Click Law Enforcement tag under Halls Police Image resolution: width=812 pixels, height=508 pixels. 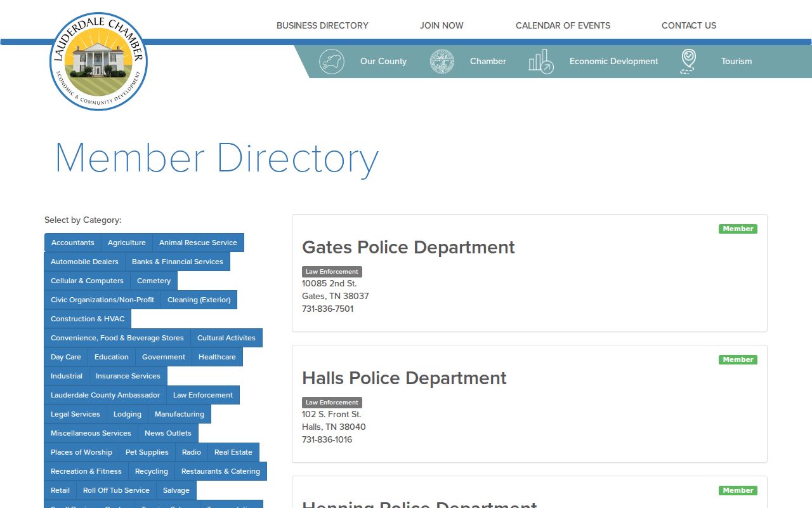(x=332, y=402)
